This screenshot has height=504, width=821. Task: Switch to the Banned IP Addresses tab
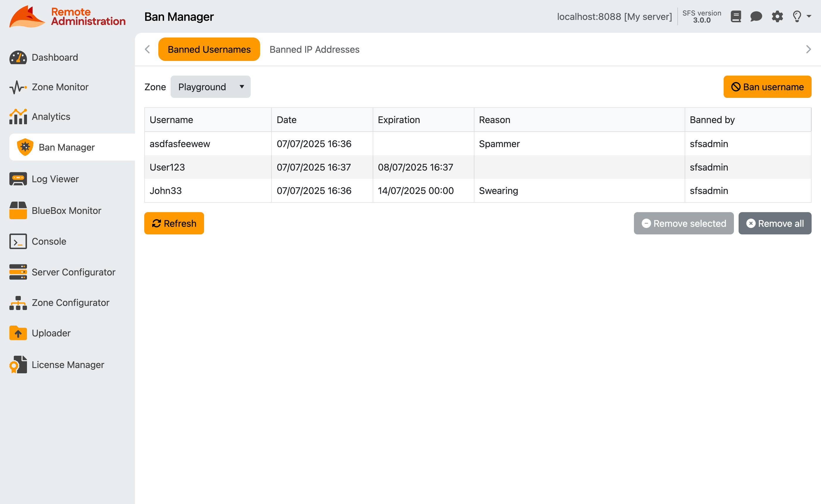tap(314, 49)
